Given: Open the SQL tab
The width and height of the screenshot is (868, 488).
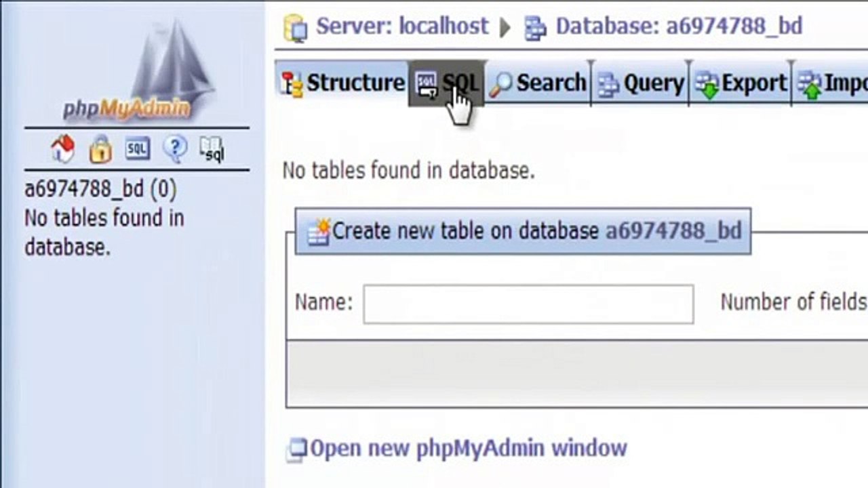Looking at the screenshot, I should tap(447, 83).
